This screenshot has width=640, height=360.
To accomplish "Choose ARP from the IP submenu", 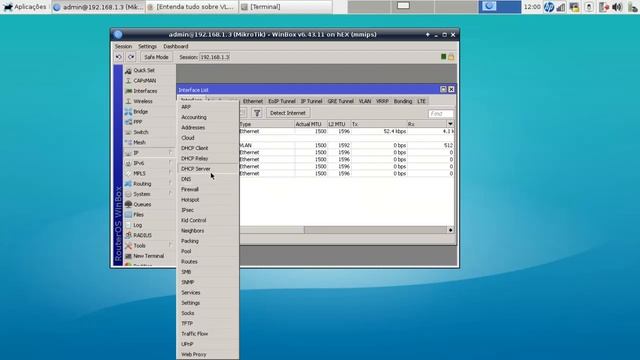I will [208, 107].
